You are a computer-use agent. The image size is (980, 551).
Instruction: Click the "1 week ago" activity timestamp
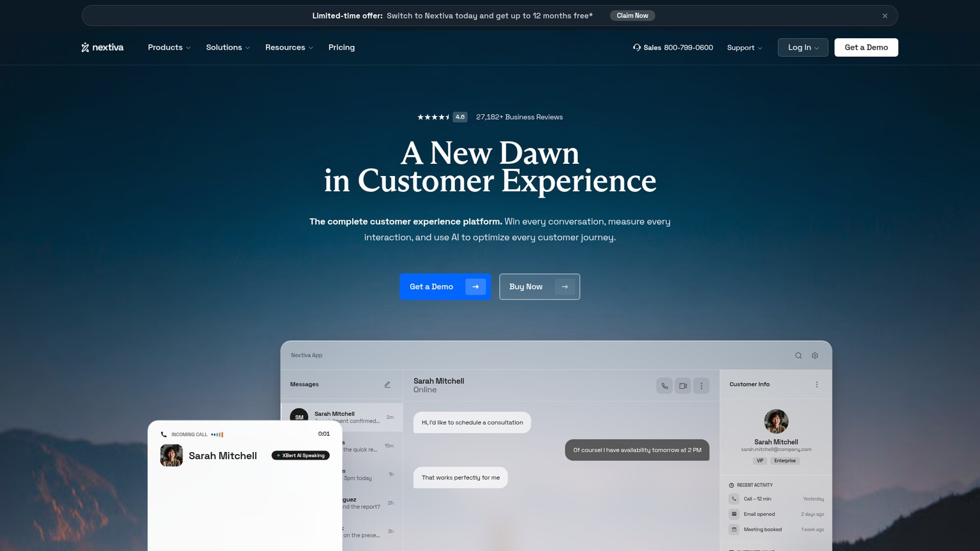pyautogui.click(x=812, y=529)
